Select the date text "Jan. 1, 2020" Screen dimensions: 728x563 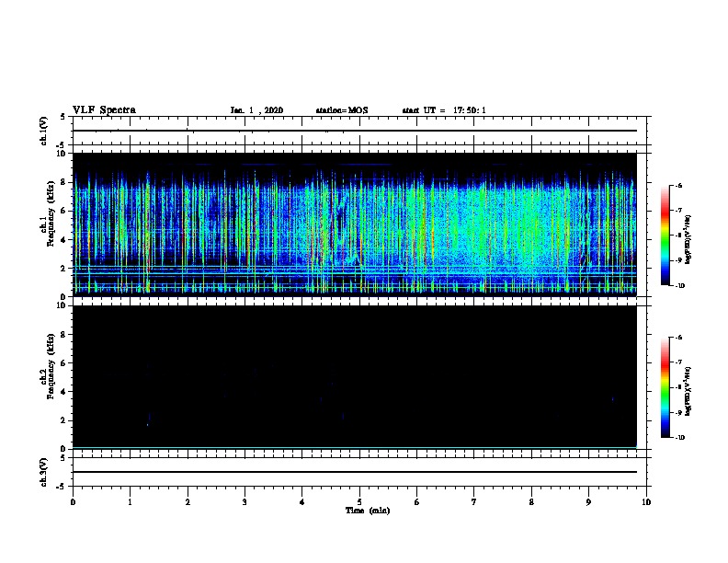click(256, 110)
